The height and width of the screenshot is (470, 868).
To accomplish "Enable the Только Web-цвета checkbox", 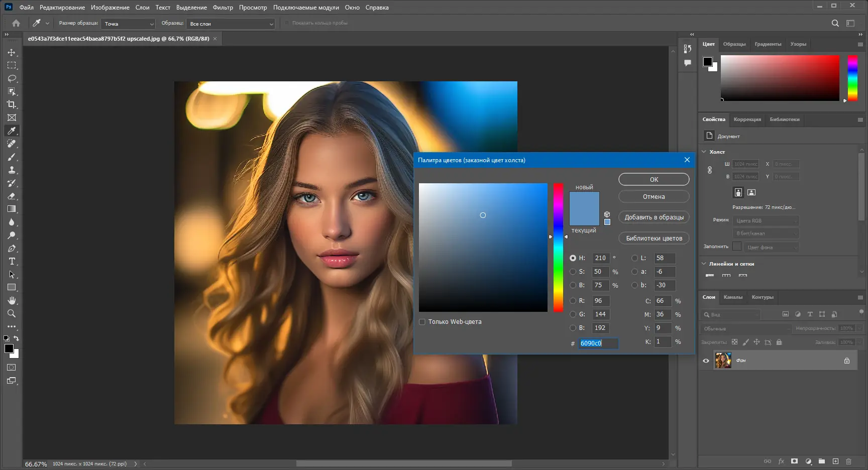I will (422, 322).
